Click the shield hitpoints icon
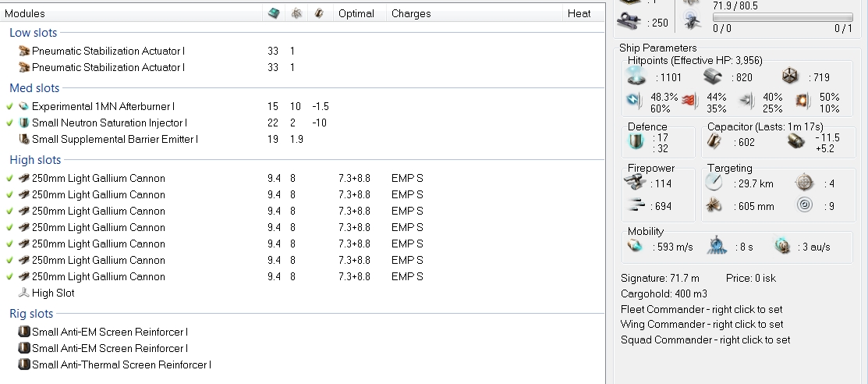 [637, 76]
